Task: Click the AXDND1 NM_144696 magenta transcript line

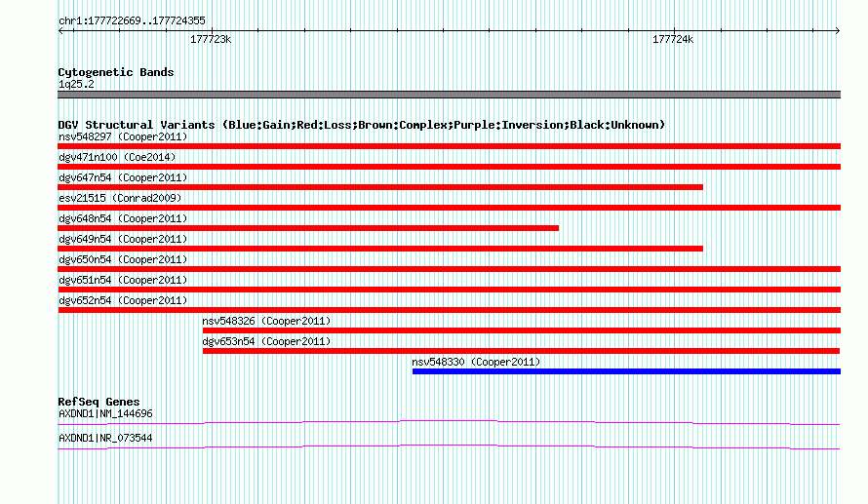Action: coord(449,423)
